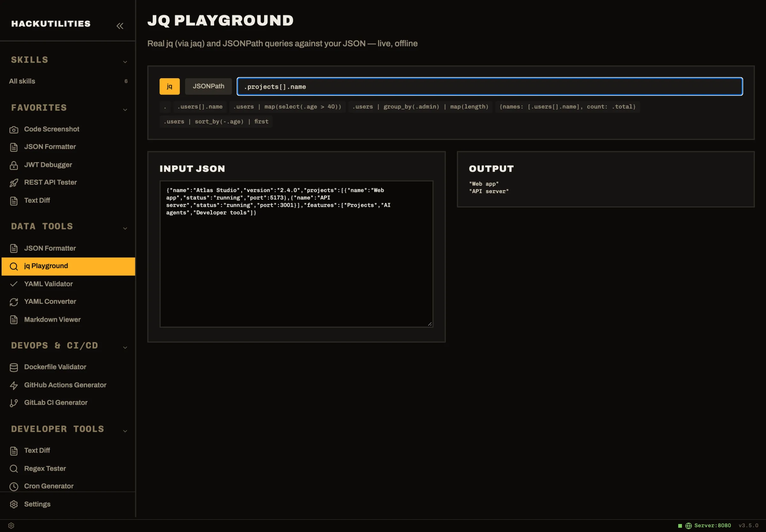766x532 pixels.
Task: Click the search icon beside Regex Tester
Action: pos(14,469)
